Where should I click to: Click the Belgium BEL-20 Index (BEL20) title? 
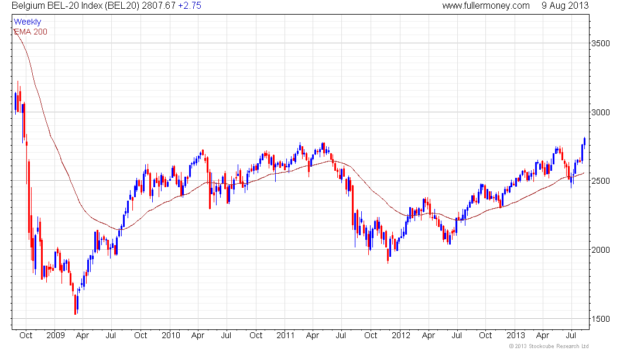coord(76,6)
